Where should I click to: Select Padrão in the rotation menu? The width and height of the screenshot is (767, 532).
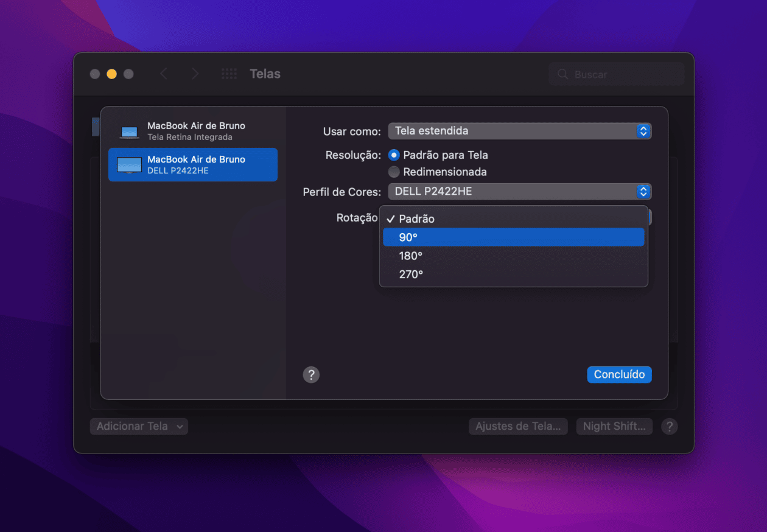(416, 219)
